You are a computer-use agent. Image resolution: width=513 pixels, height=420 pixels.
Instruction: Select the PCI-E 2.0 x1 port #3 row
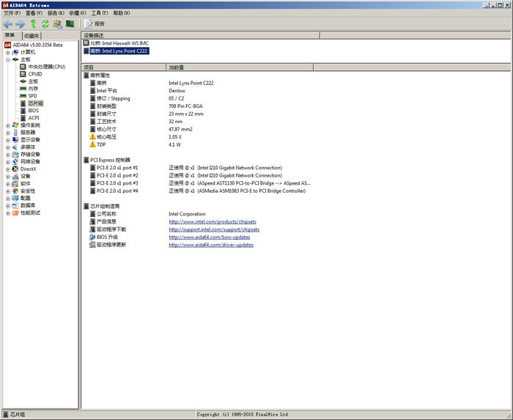tap(200, 183)
